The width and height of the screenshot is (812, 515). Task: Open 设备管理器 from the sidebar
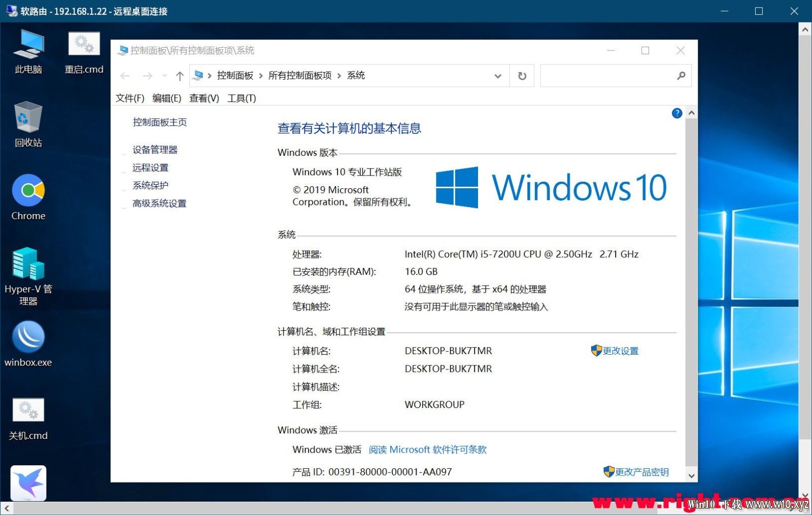click(155, 150)
